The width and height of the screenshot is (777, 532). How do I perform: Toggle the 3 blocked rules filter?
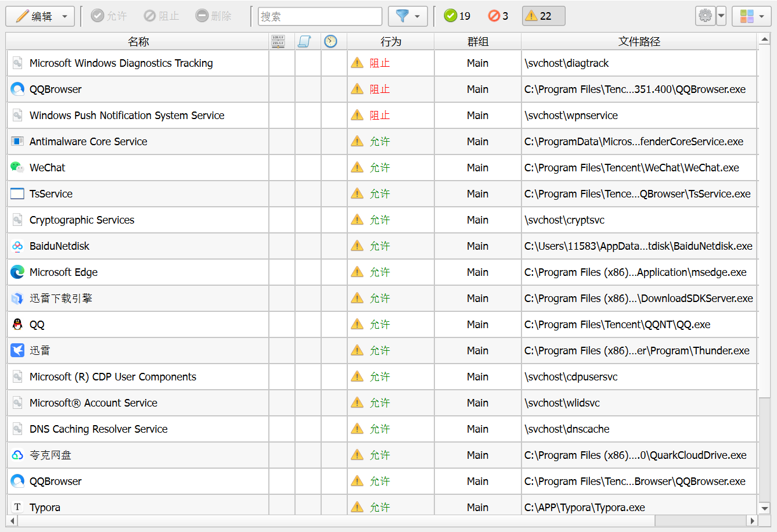(x=498, y=16)
